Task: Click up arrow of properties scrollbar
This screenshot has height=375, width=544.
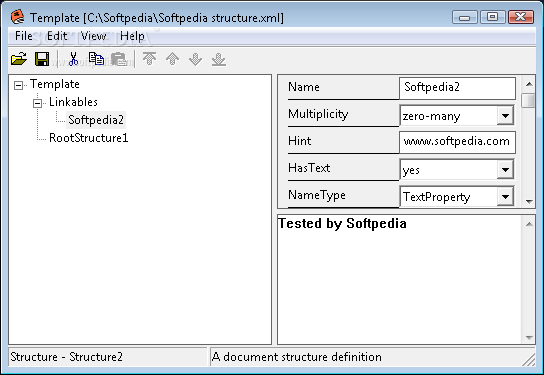Action: 529,84
